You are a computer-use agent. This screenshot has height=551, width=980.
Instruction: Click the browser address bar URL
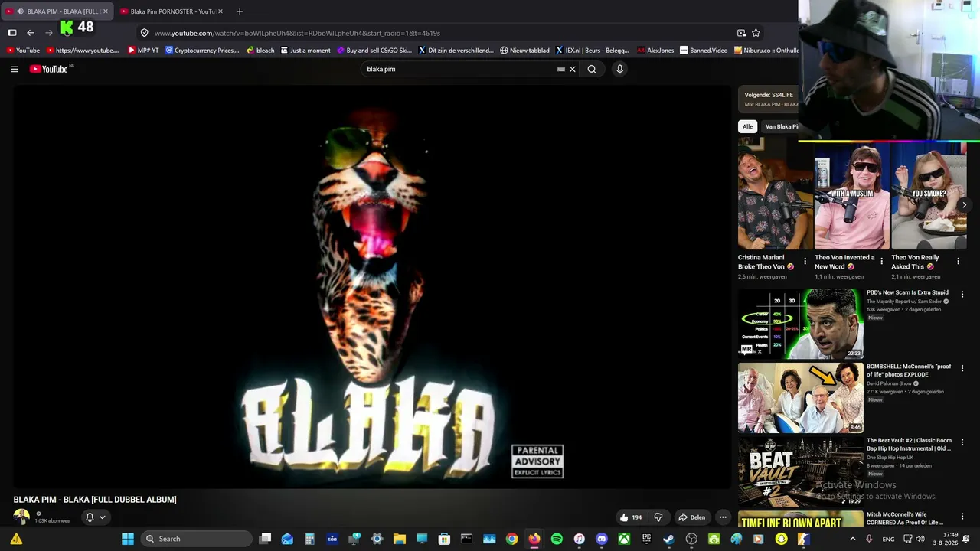point(297,33)
